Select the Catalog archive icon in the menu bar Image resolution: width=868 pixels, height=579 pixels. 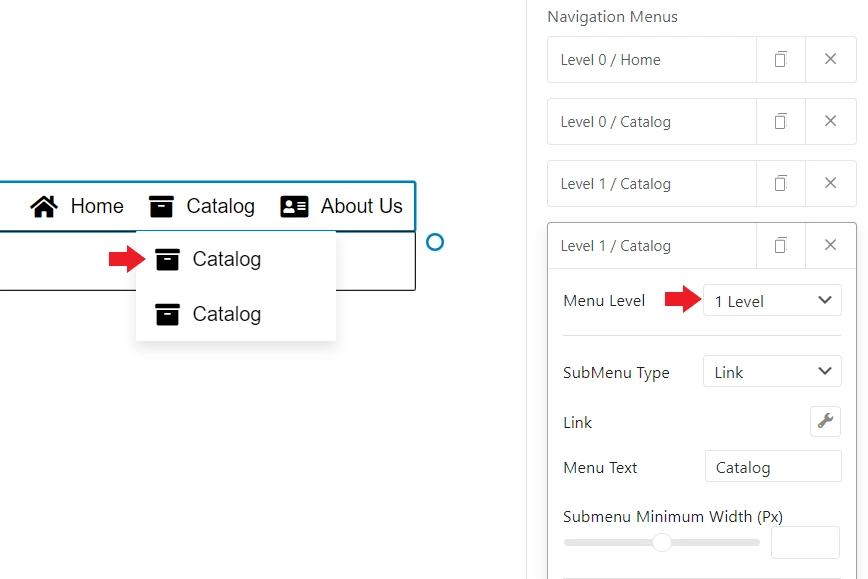(161, 206)
